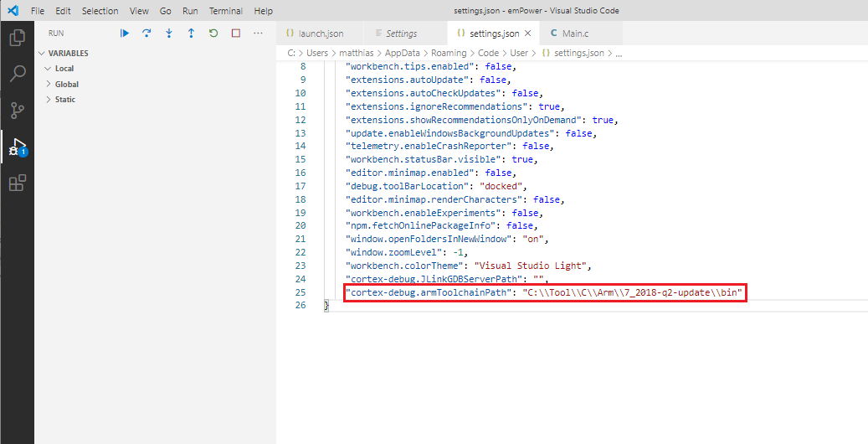Click the "editor.minimap.renderCharacters" key
The image size is (868, 444).
pos(434,199)
